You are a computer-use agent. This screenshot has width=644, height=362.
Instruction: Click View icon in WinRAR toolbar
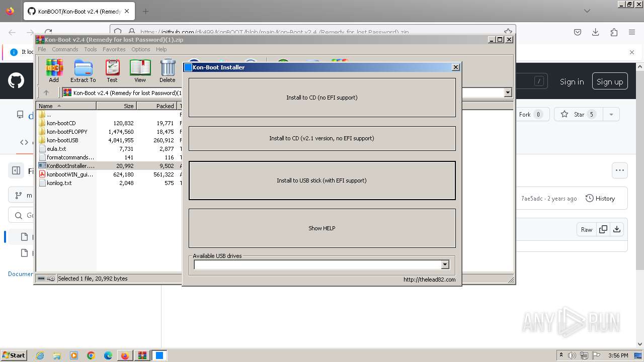pos(140,70)
